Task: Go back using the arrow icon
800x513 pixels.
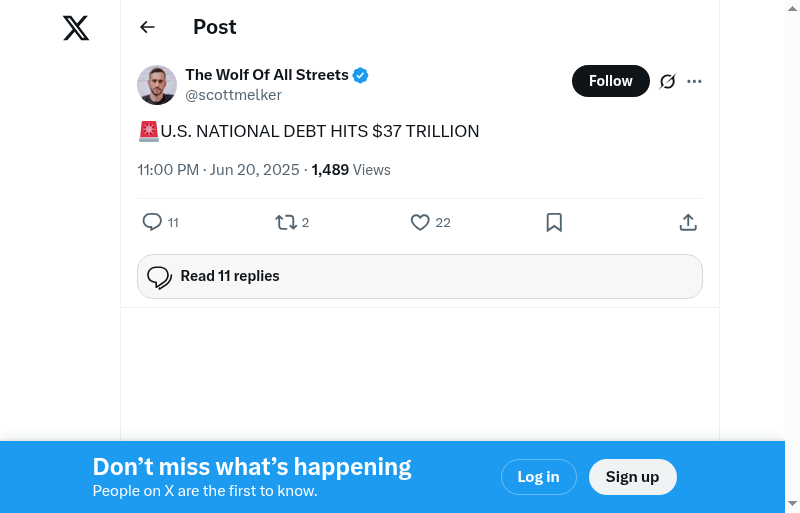Action: [148, 27]
